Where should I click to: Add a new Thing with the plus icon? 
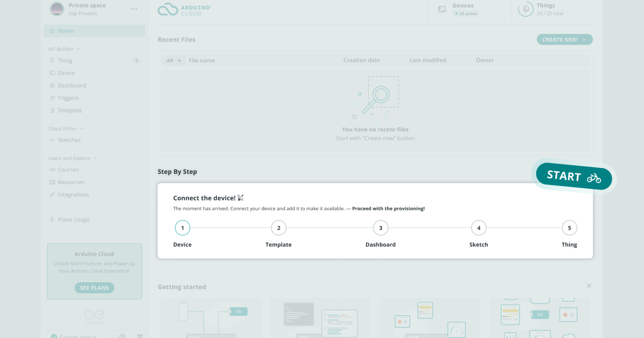[136, 61]
